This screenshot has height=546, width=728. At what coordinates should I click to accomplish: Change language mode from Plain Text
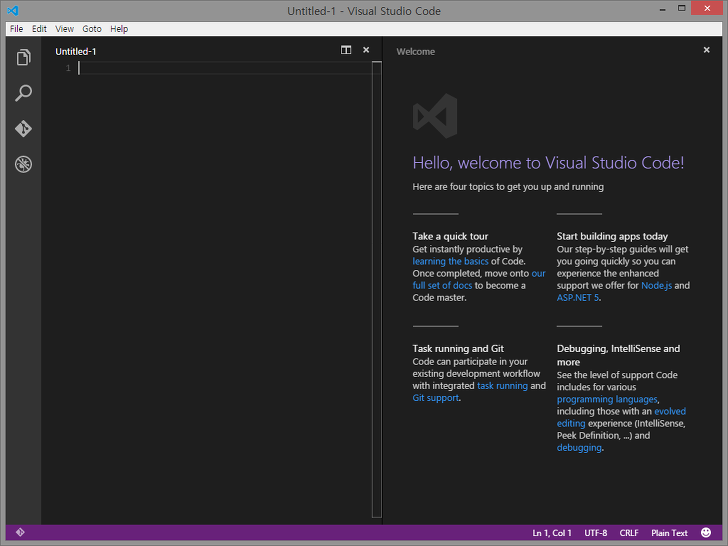click(669, 533)
